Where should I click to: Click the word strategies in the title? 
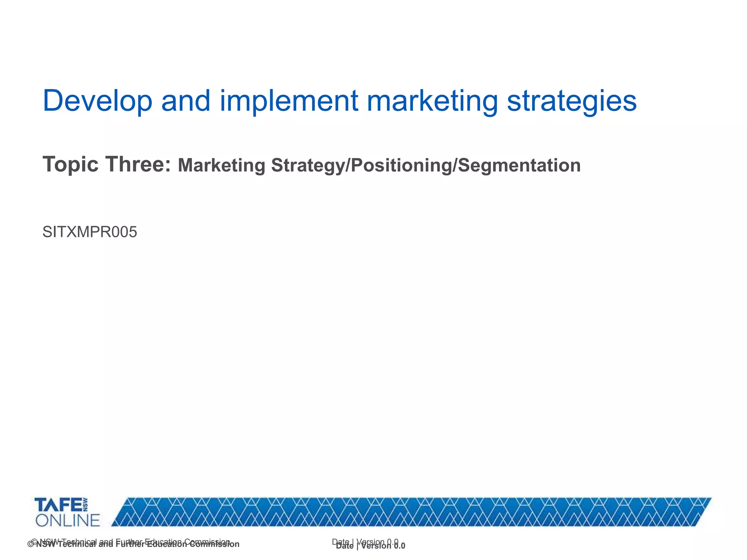(572, 101)
